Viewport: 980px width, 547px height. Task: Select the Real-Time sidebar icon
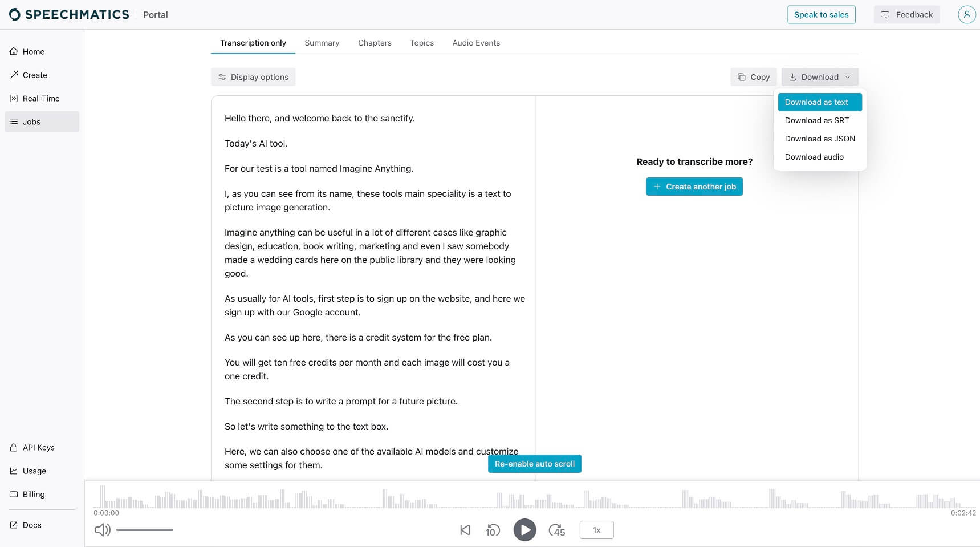(x=13, y=98)
